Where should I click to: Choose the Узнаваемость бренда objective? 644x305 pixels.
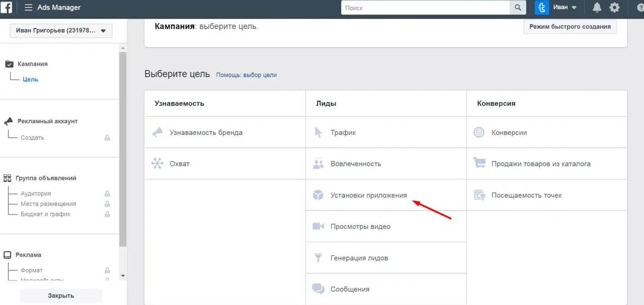click(225, 132)
